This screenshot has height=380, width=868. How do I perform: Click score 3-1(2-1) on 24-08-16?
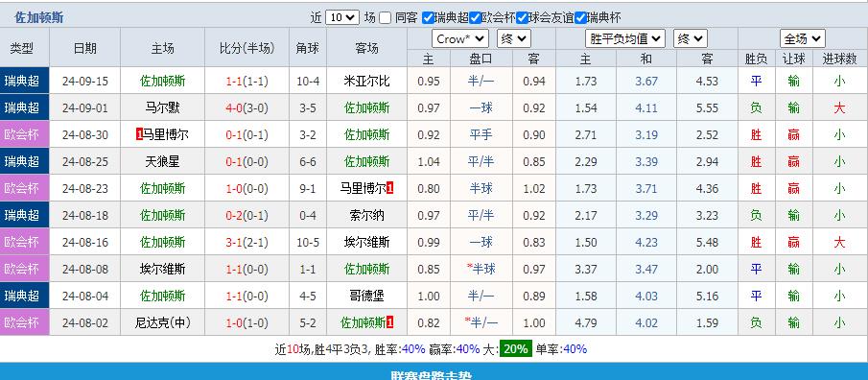pyautogui.click(x=246, y=242)
